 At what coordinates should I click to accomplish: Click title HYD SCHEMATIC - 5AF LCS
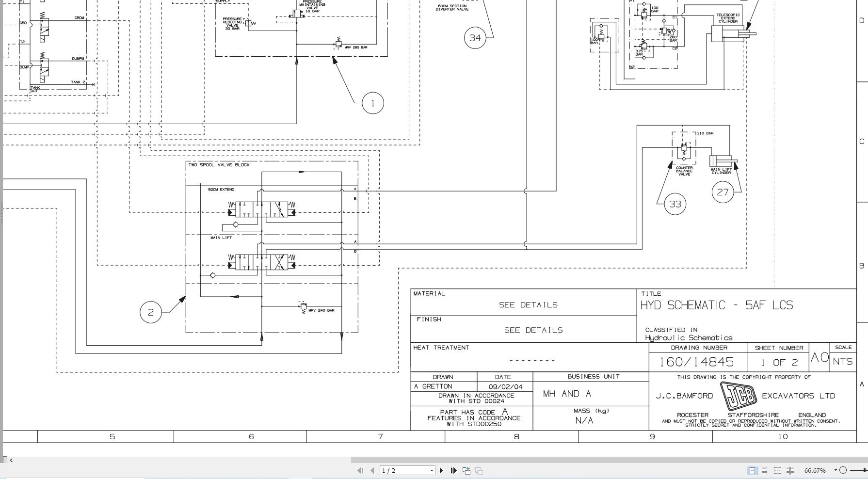pos(717,305)
